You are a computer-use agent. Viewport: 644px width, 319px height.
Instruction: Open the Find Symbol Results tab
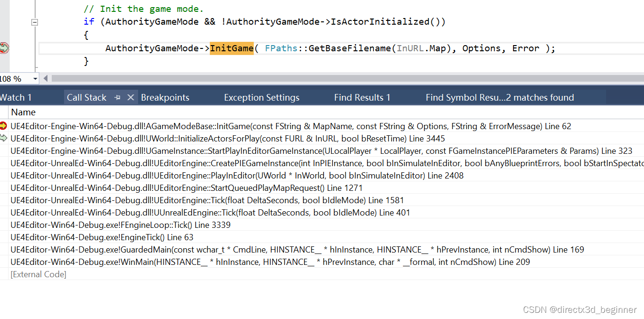pos(500,97)
